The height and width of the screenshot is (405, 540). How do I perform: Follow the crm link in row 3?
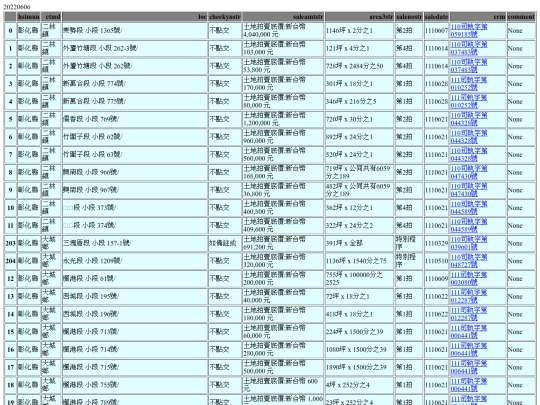coord(469,84)
